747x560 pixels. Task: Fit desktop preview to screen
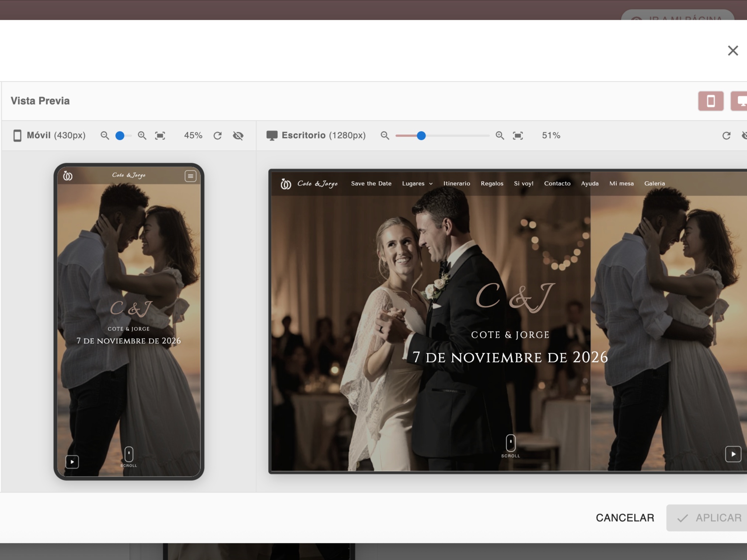tap(518, 136)
